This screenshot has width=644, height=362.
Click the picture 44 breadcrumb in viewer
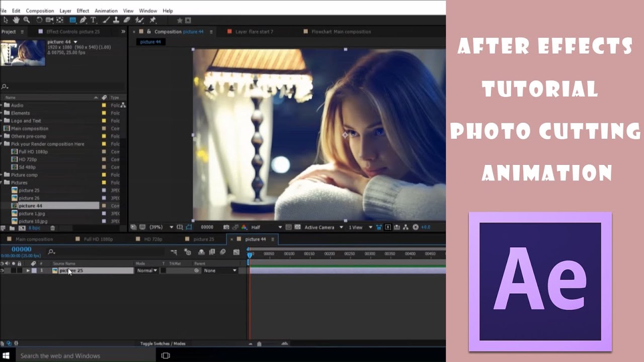point(150,42)
